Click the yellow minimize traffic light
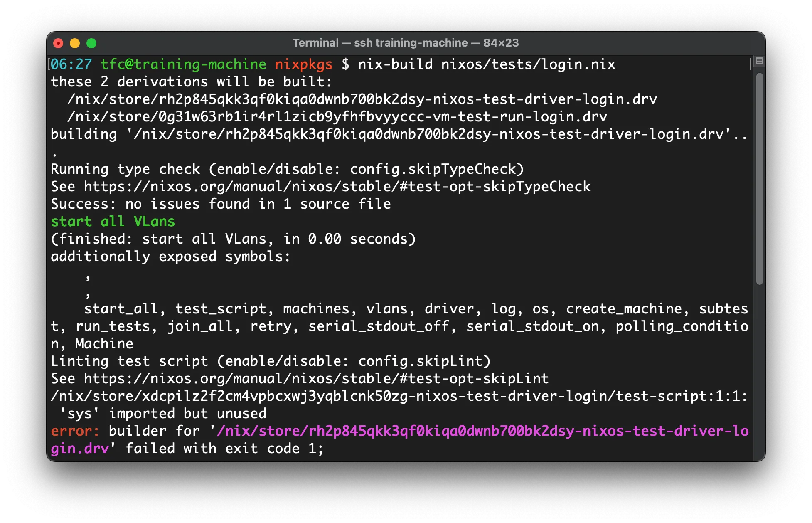This screenshot has width=812, height=523. [x=75, y=43]
